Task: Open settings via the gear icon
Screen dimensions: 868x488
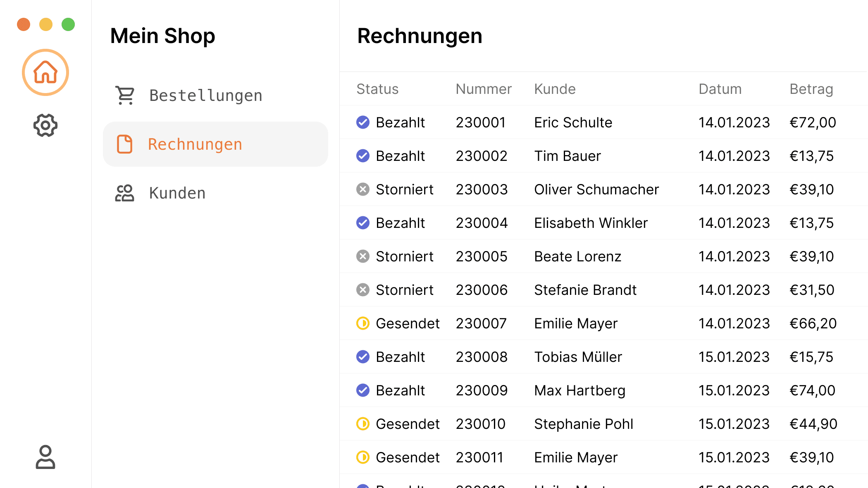Action: click(x=45, y=125)
